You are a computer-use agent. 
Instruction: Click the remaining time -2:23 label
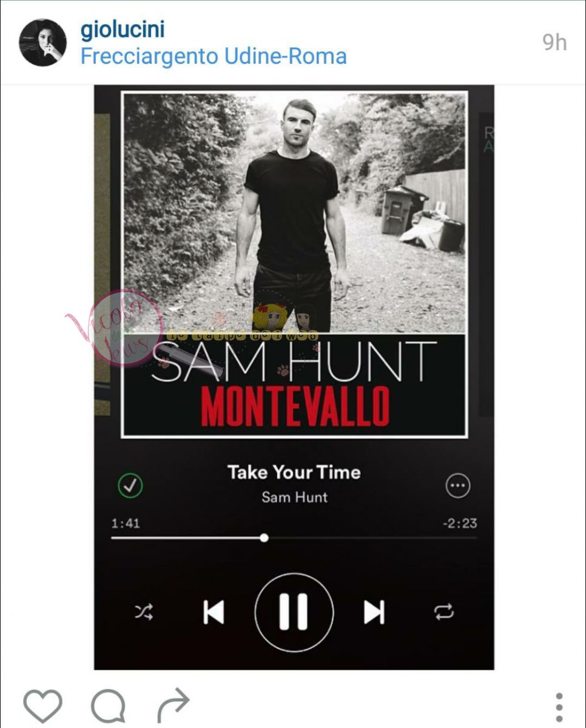(459, 523)
